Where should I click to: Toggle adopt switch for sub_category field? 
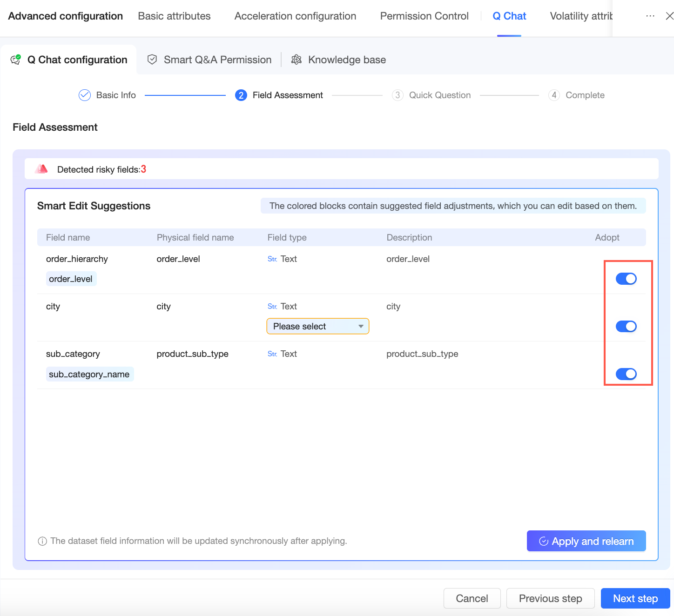(626, 374)
